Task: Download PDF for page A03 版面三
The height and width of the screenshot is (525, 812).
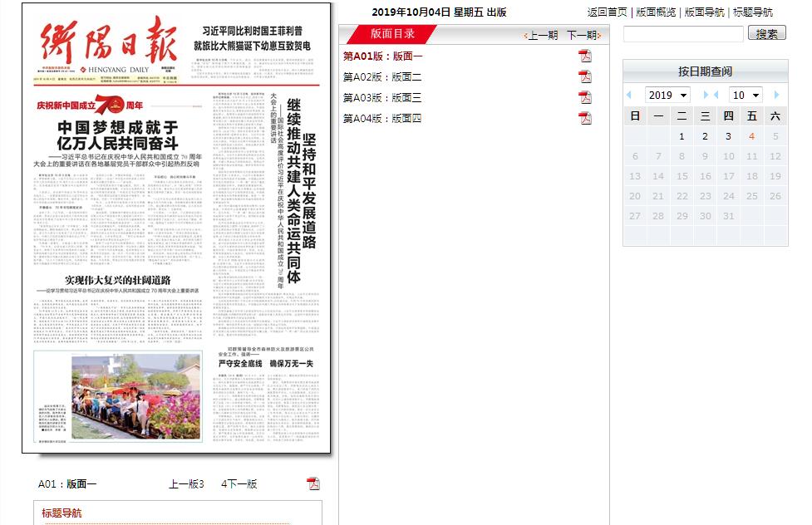Action: pos(584,97)
